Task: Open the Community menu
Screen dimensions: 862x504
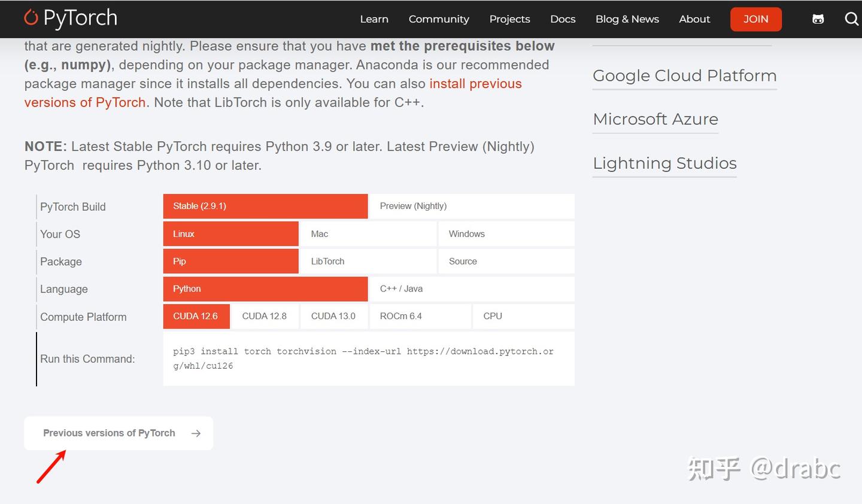Action: [439, 19]
